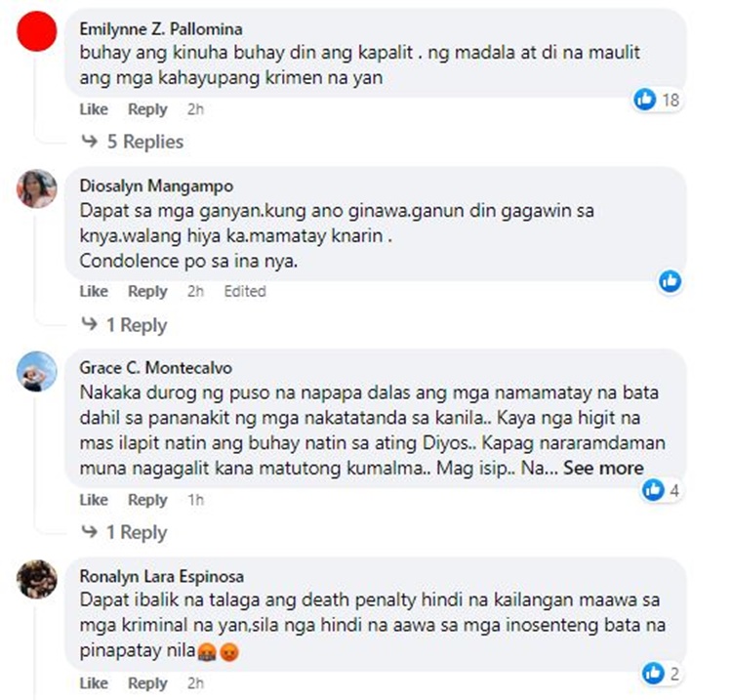Expand the 5 Replies under Emilynne's comment
The width and height of the screenshot is (732, 700).
tap(133, 142)
